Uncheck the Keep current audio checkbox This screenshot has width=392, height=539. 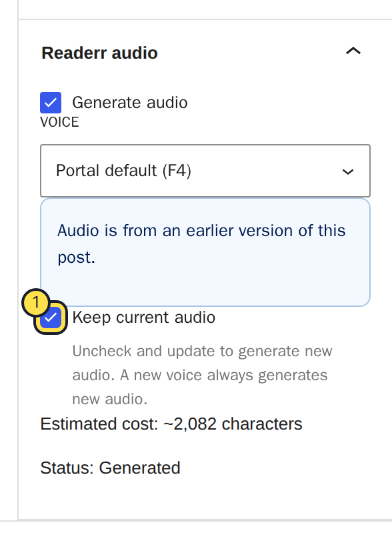(51, 318)
